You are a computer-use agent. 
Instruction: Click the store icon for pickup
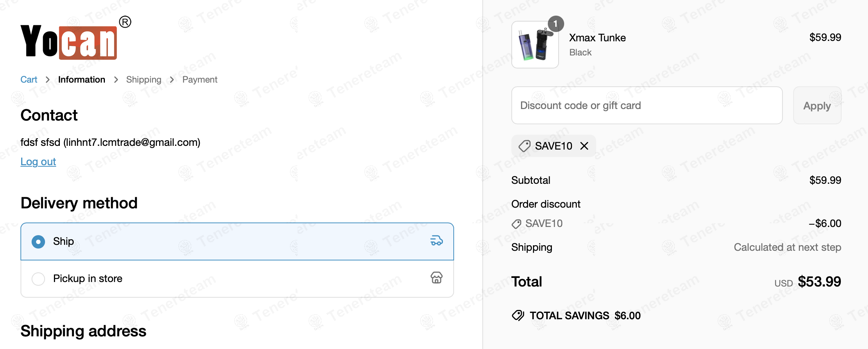tap(436, 278)
